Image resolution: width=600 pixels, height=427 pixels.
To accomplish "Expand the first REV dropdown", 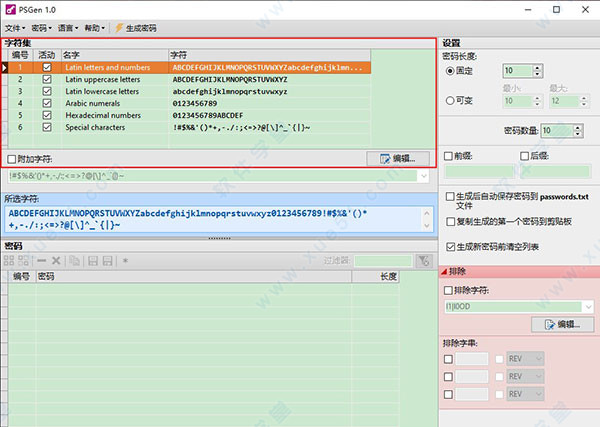I will (x=538, y=358).
